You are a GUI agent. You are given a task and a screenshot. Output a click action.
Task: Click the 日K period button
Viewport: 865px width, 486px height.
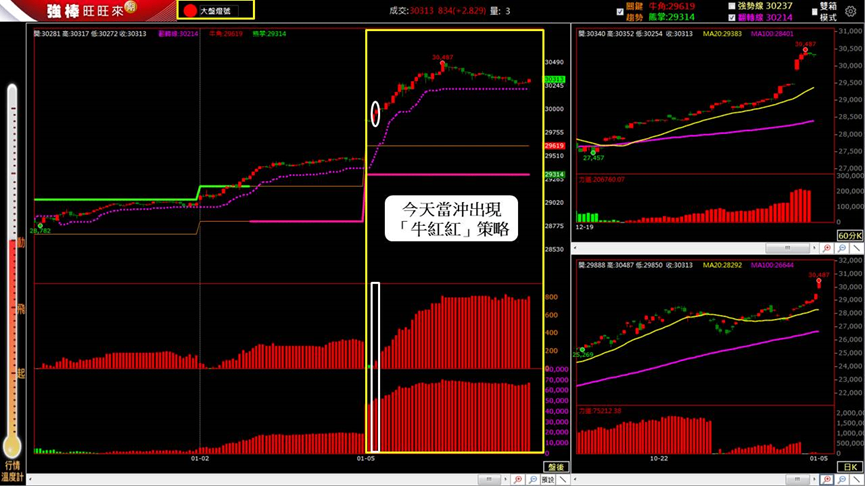[x=850, y=467]
